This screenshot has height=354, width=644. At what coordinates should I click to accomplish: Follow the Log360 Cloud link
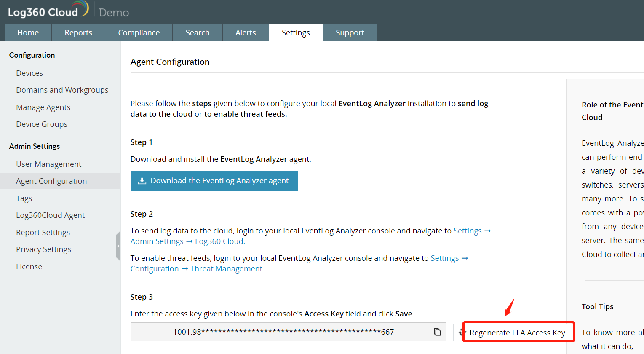(219, 241)
